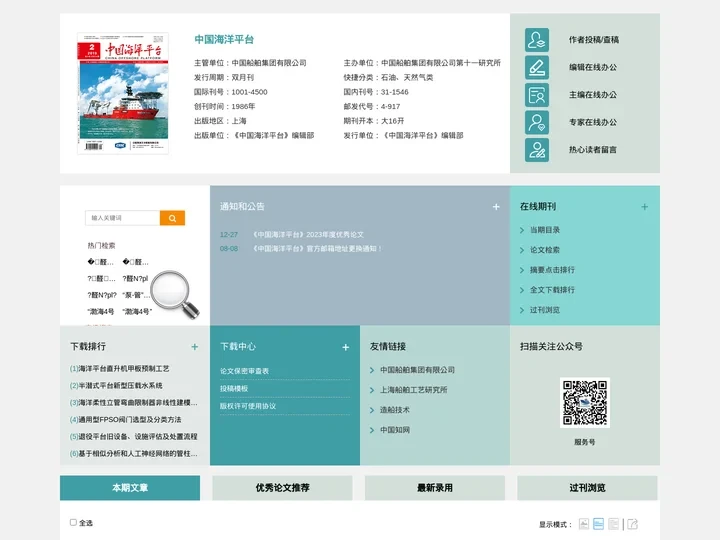Click the 通知和公告 section heading

242,207
